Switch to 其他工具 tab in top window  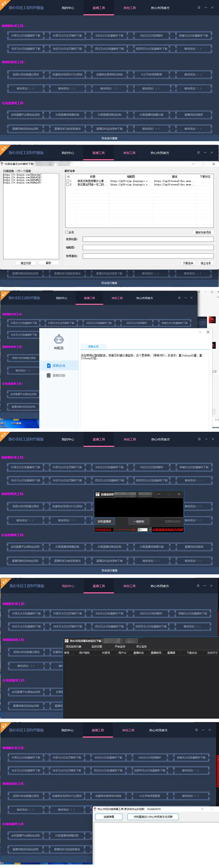click(x=130, y=8)
